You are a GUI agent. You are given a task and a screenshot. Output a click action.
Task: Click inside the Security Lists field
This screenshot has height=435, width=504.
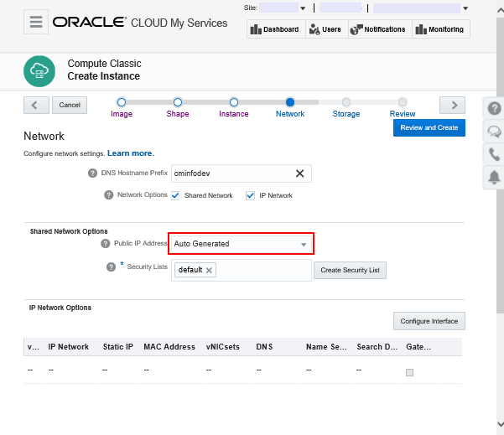click(x=242, y=270)
